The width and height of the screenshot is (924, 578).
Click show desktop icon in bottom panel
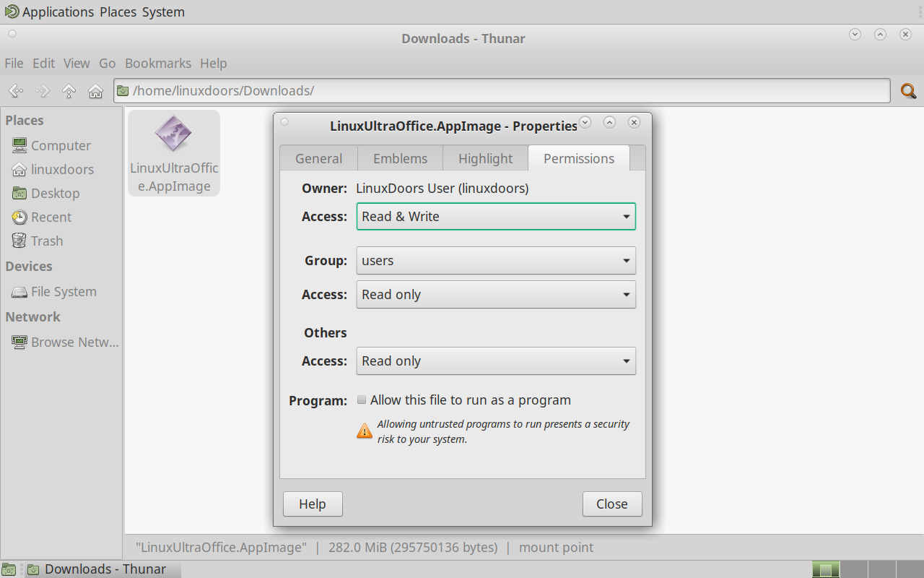point(9,569)
